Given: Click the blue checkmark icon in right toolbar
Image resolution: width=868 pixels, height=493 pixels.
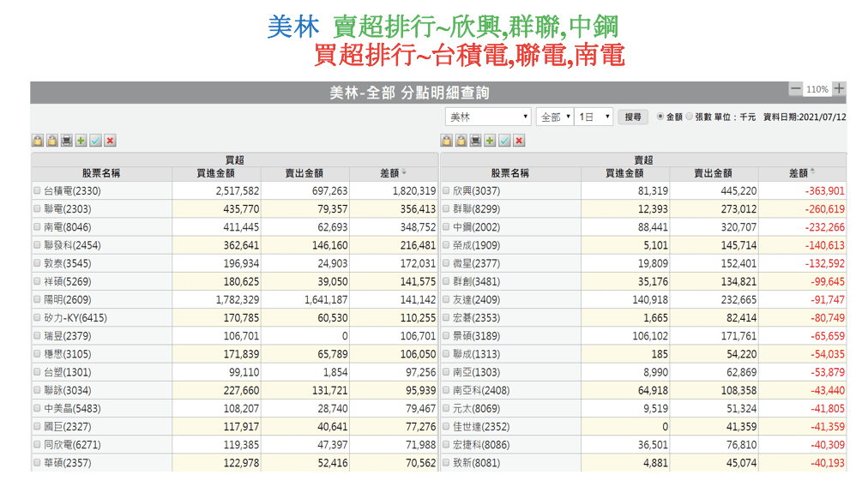Looking at the screenshot, I should (x=504, y=141).
